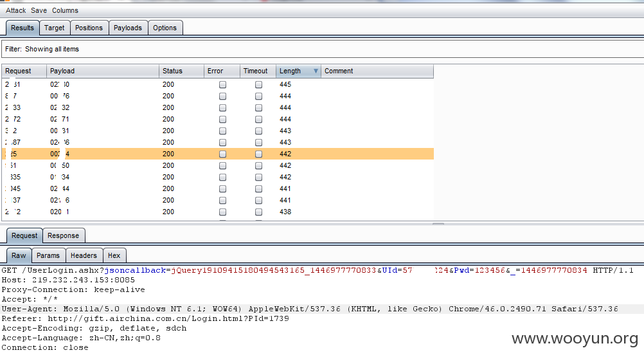Click the Referer header line
Screen dimensions: 644x357
click(x=145, y=319)
